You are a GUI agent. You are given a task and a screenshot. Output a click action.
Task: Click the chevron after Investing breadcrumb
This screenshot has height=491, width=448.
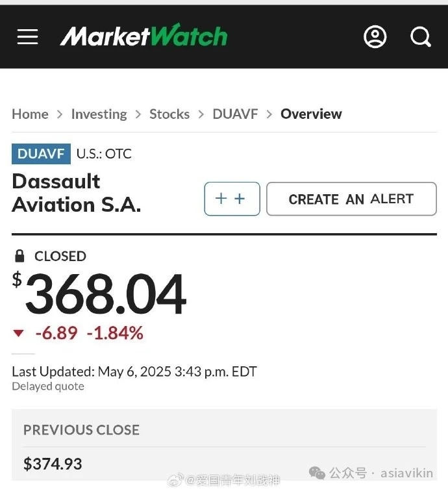[x=138, y=114]
